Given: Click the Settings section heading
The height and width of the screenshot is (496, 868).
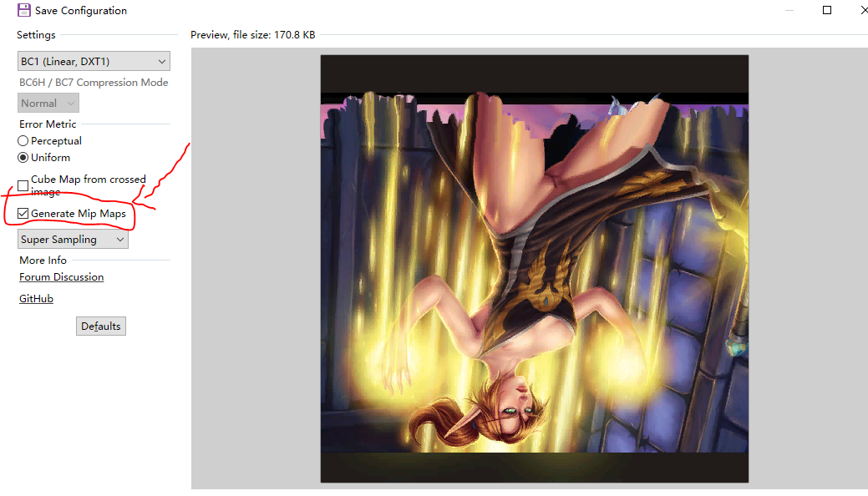Looking at the screenshot, I should [36, 35].
